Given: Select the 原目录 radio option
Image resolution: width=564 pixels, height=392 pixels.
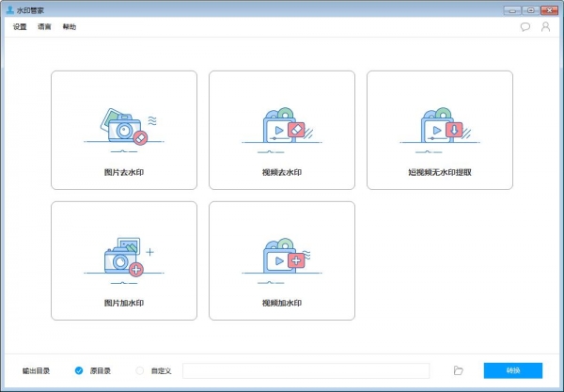Looking at the screenshot, I should point(79,370).
